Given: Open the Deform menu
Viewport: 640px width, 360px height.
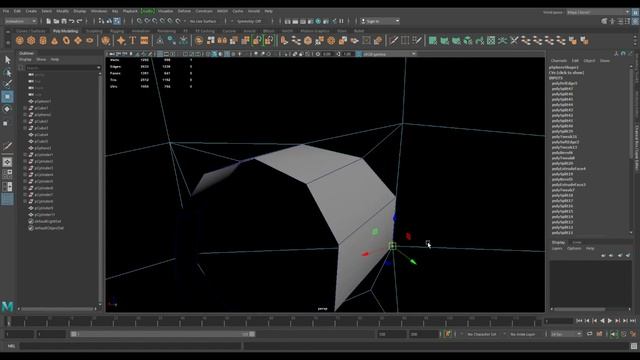Looking at the screenshot, I should [184, 11].
